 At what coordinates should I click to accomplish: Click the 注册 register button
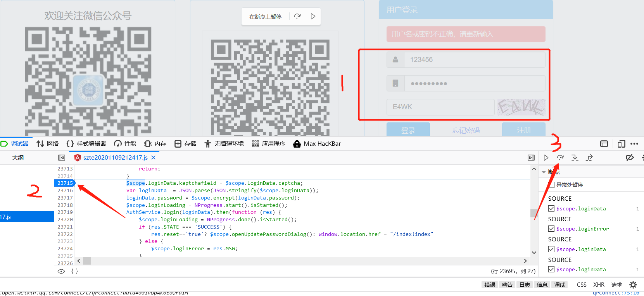tap(524, 129)
